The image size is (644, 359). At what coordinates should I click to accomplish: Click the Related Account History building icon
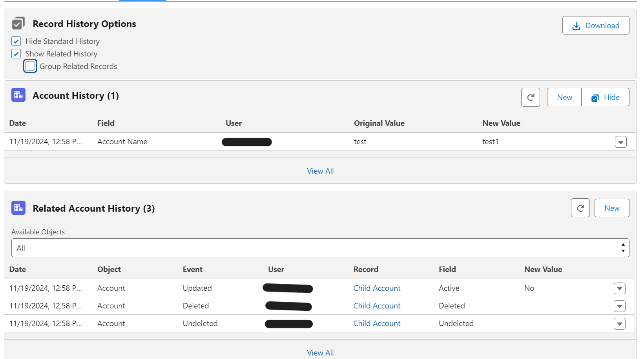pos(18,208)
